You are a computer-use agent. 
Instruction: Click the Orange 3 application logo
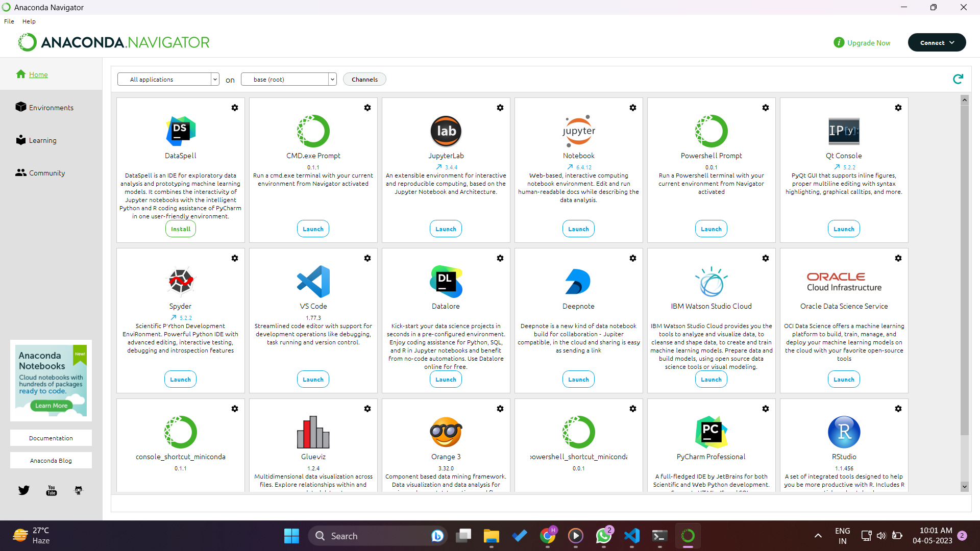446,432
